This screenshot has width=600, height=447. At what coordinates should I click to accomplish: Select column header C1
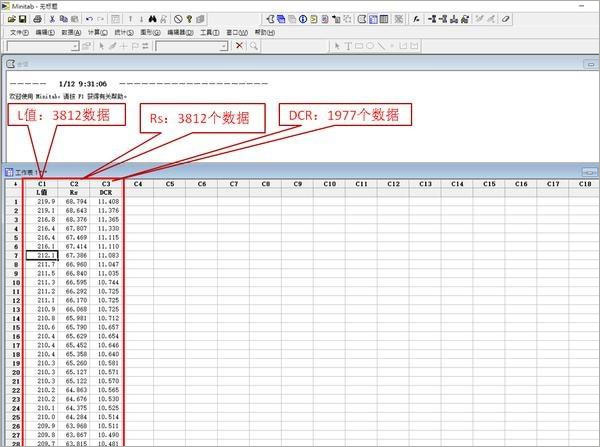click(42, 184)
